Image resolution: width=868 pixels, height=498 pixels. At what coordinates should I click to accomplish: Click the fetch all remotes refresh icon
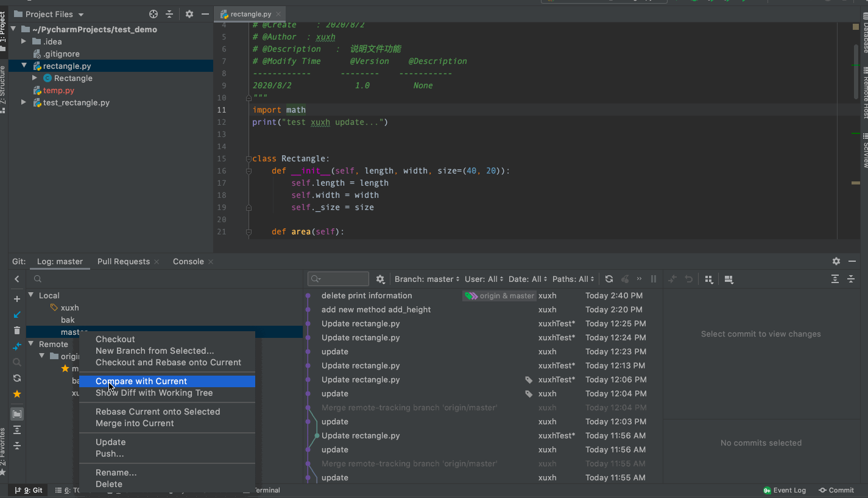[x=17, y=378]
